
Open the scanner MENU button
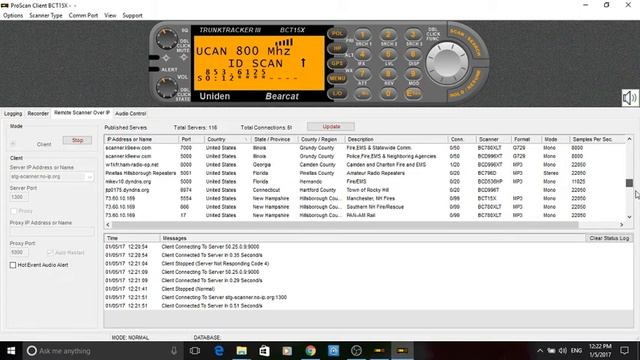pos(337,78)
